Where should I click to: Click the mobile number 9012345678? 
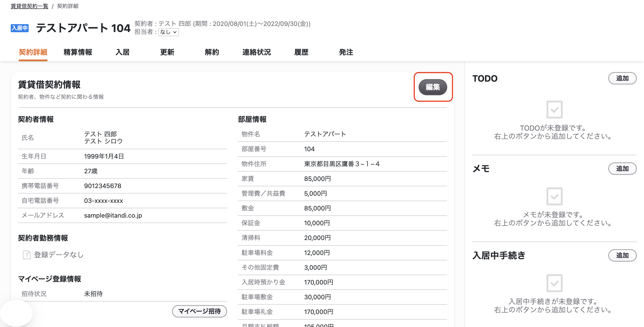coord(102,186)
